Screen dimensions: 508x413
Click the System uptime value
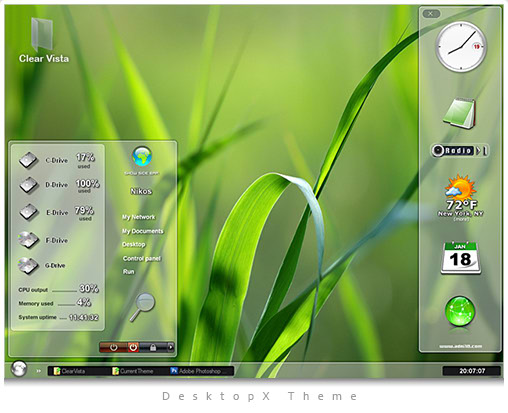click(84, 317)
